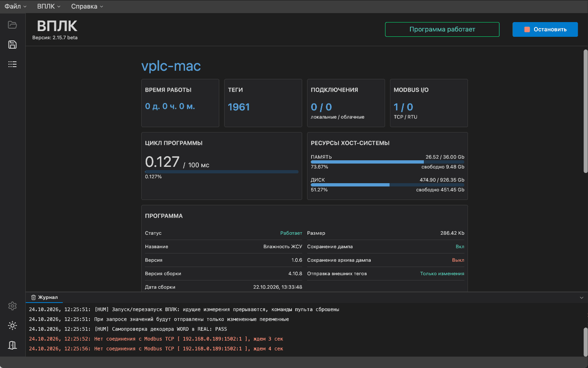Viewport: 588px width, 368px height.
Task: Open the folder icon in the sidebar
Action: point(12,25)
